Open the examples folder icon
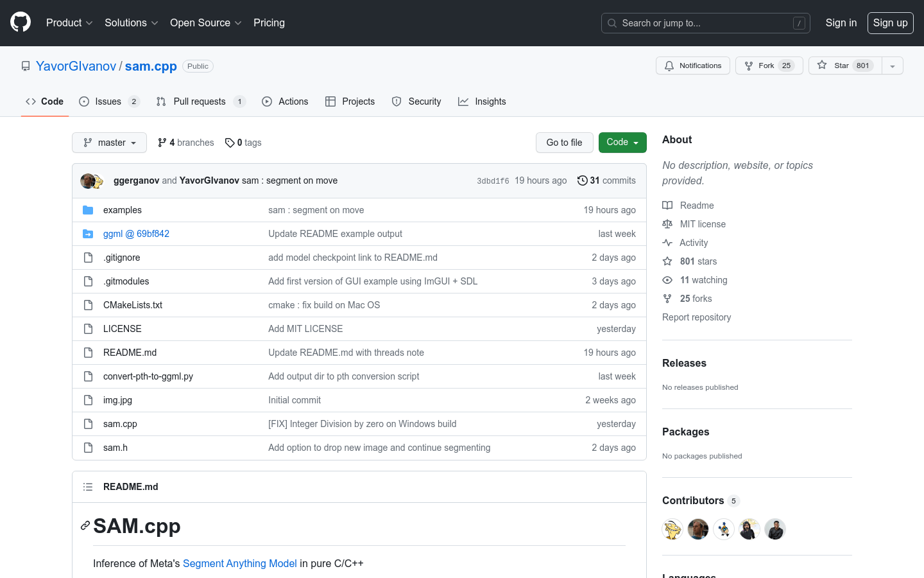The image size is (924, 578). 88,210
